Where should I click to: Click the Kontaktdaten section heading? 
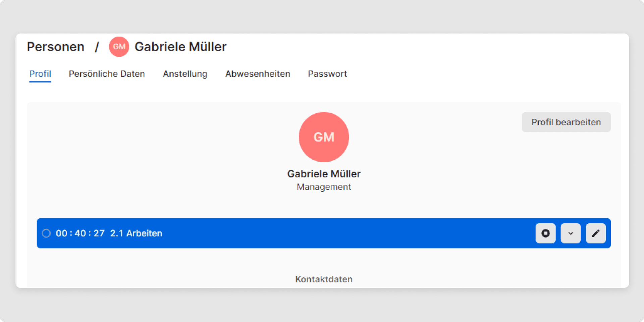coord(323,279)
